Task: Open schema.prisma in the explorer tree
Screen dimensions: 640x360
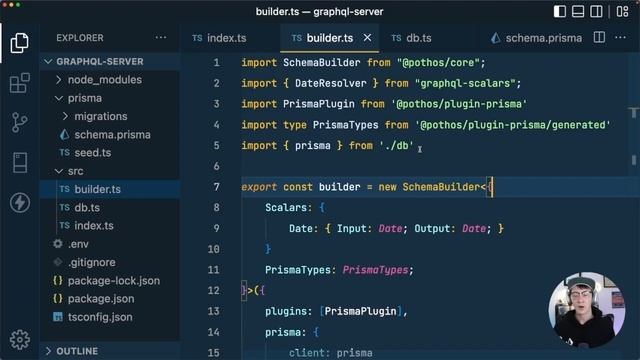Action: [x=110, y=135]
